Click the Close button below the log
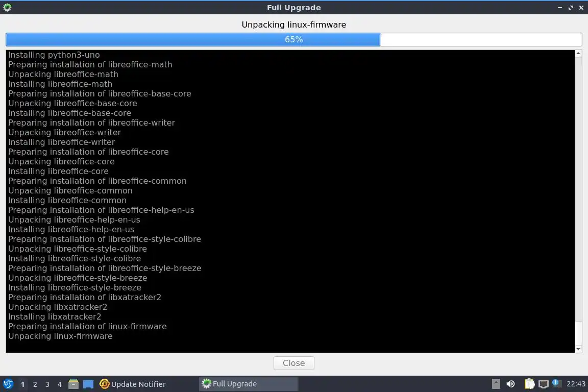 click(x=293, y=363)
